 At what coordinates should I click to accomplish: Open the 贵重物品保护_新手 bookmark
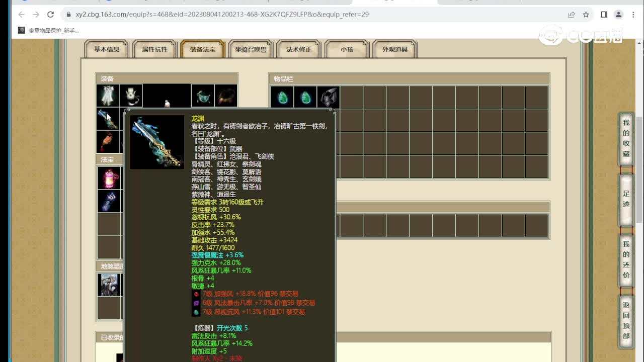pos(49,31)
